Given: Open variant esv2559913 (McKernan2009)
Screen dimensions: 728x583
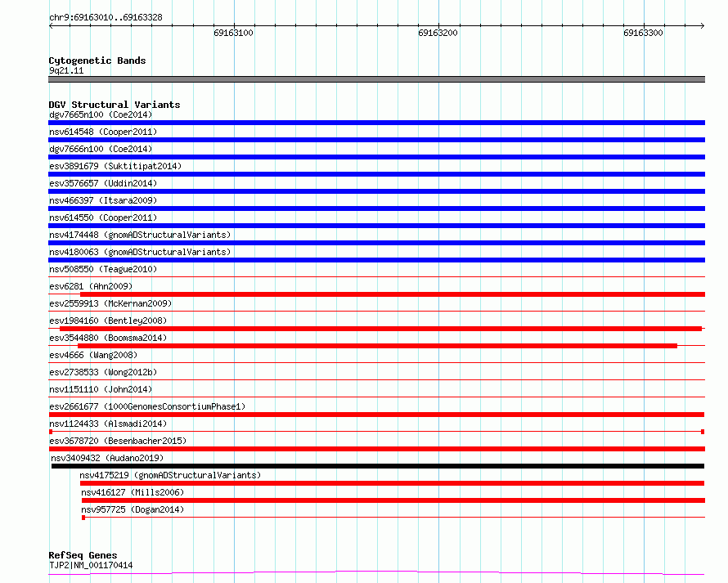Looking at the screenshot, I should point(110,303).
